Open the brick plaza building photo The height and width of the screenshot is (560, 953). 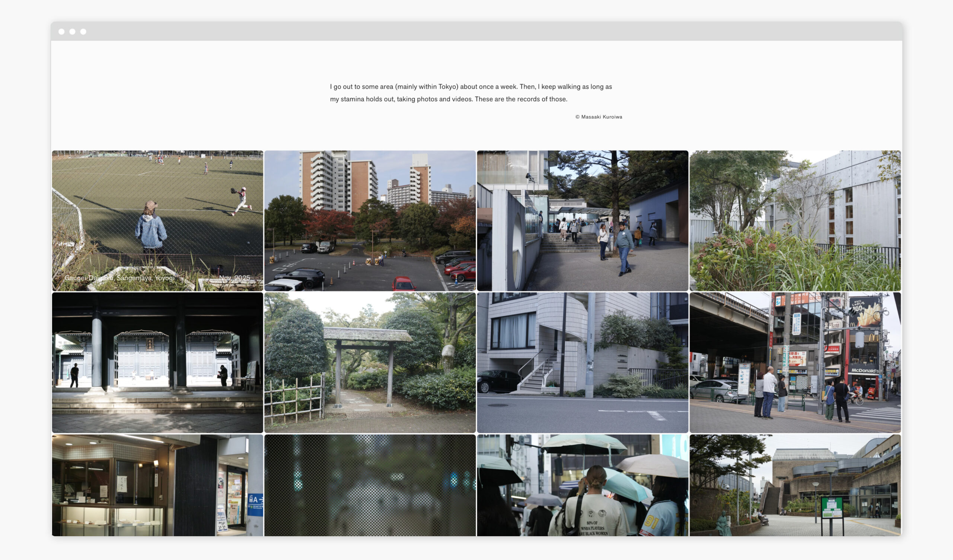(795, 485)
